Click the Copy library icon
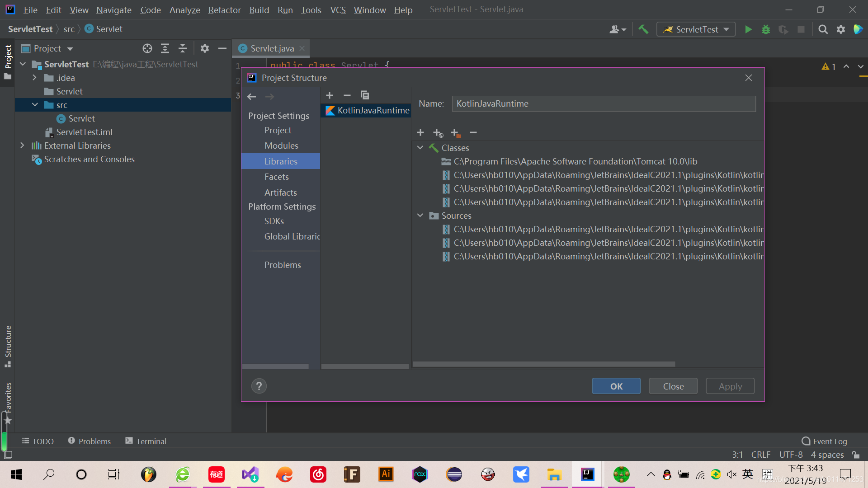 365,95
